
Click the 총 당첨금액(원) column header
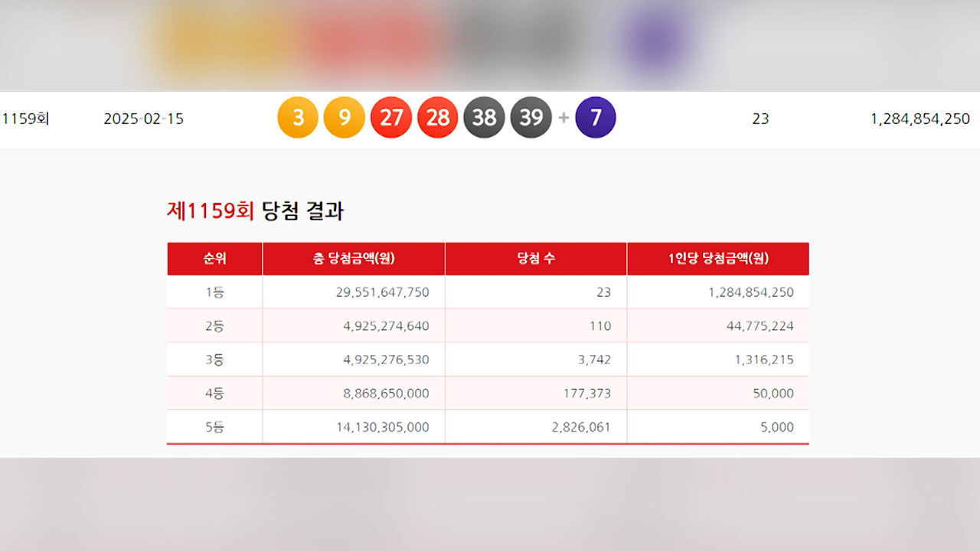tap(353, 259)
